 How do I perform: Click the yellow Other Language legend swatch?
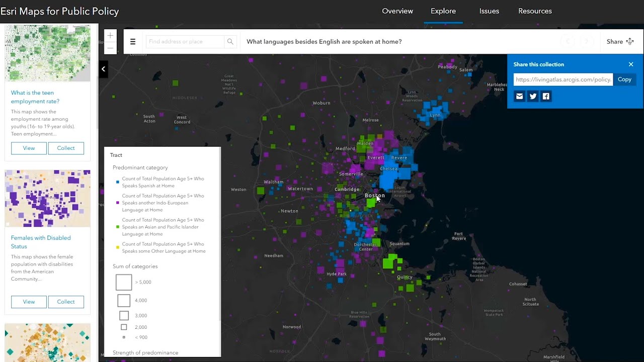(117, 248)
